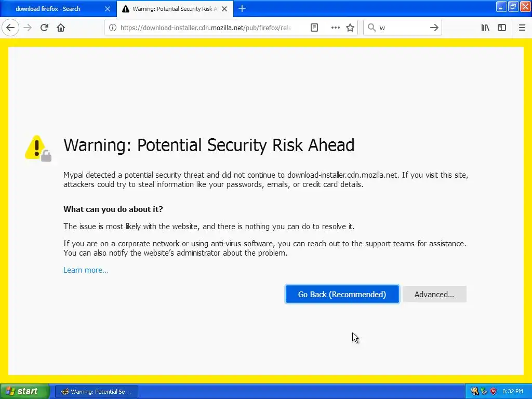Minimize the browser window
The height and width of the screenshot is (399, 532).
click(501, 6)
